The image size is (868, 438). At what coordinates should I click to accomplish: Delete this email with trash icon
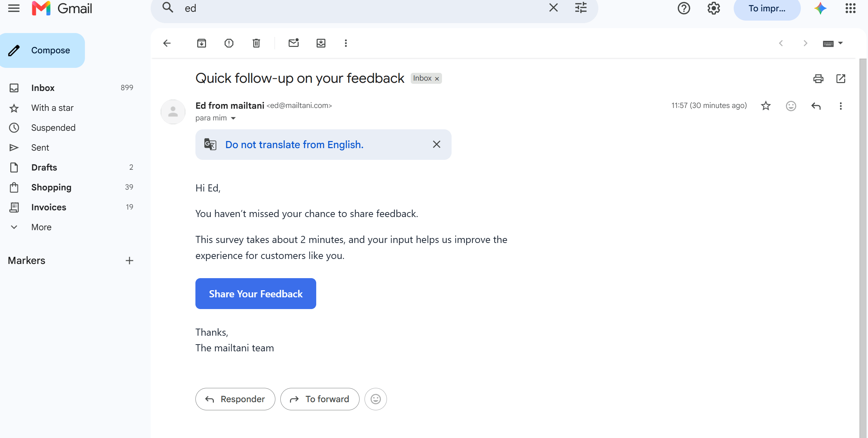click(x=256, y=43)
